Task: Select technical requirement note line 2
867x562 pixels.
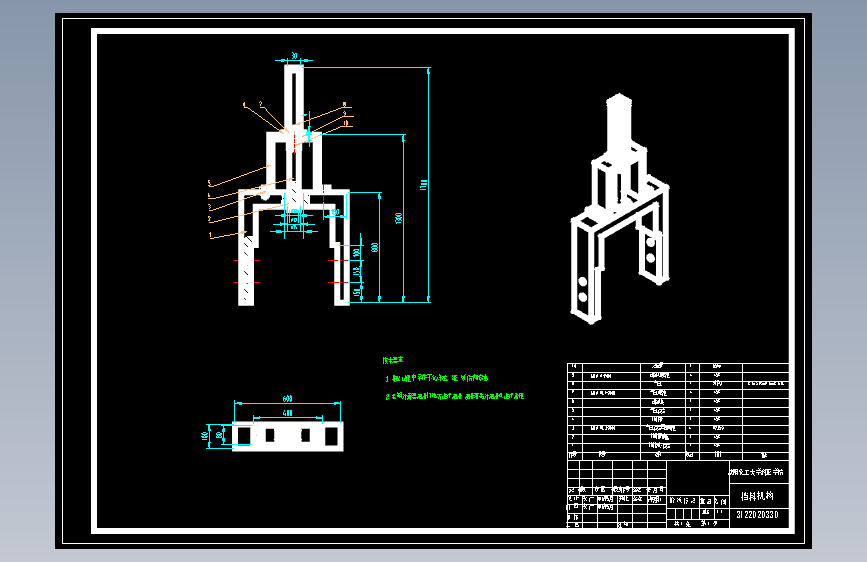Action: click(455, 396)
